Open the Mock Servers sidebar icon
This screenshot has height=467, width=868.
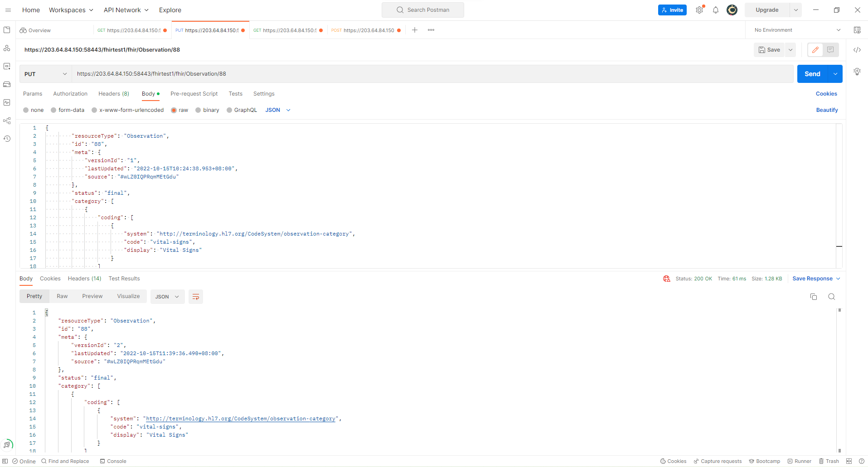(7, 84)
